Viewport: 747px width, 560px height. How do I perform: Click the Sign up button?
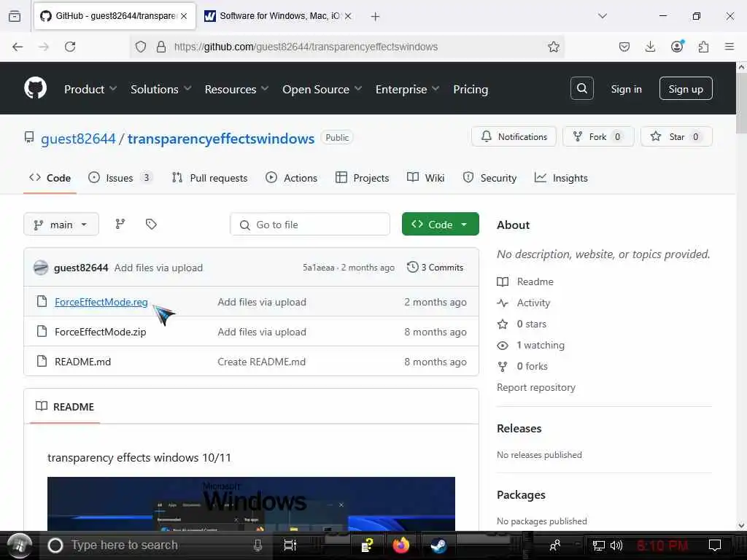[x=686, y=88]
